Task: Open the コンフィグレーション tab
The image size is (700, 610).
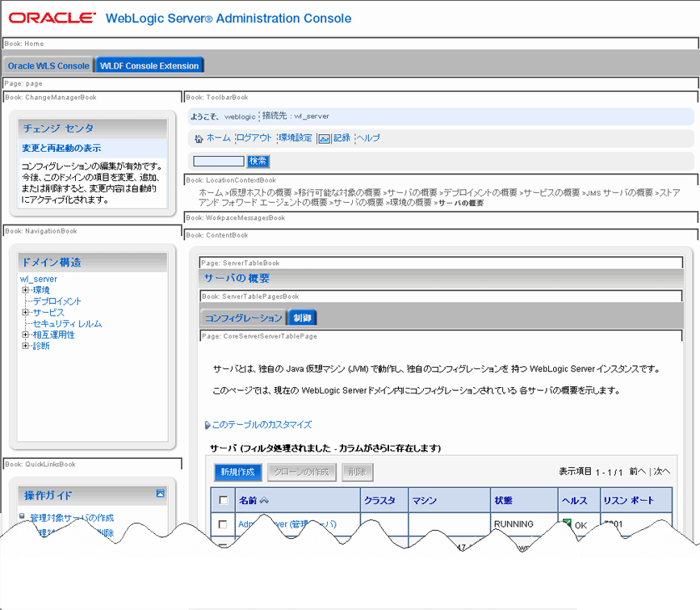Action: pyautogui.click(x=243, y=318)
